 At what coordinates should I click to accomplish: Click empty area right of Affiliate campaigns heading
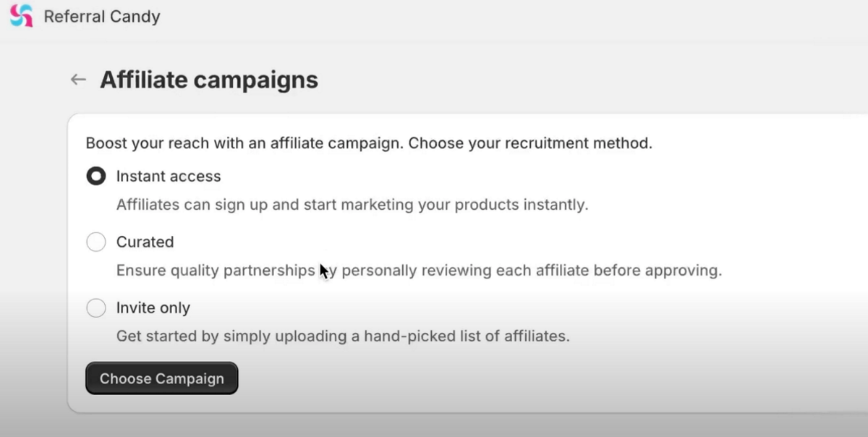(579, 80)
